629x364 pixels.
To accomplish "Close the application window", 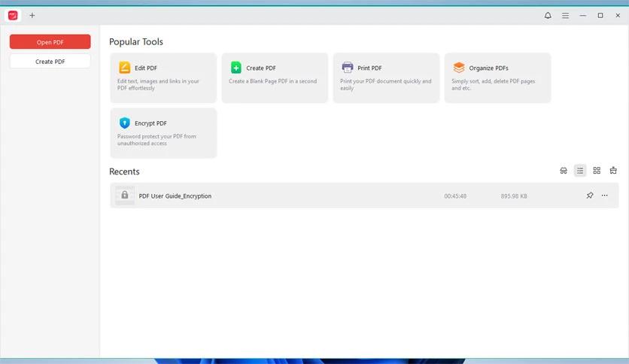I will tap(618, 15).
